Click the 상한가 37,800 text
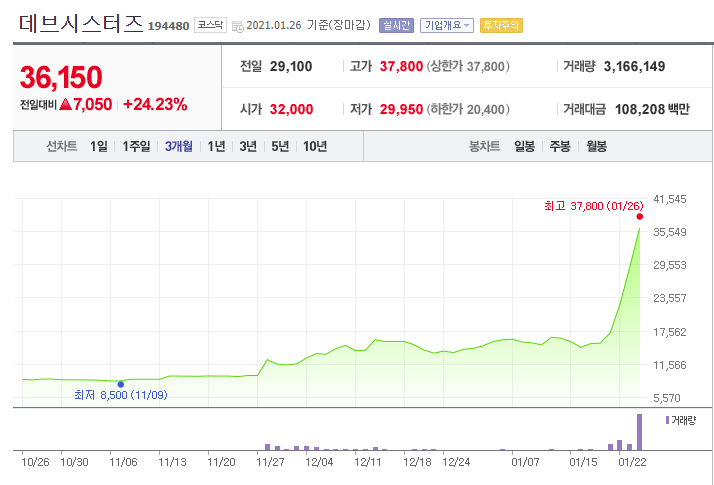Screen dimensions: 714x485 (468, 66)
